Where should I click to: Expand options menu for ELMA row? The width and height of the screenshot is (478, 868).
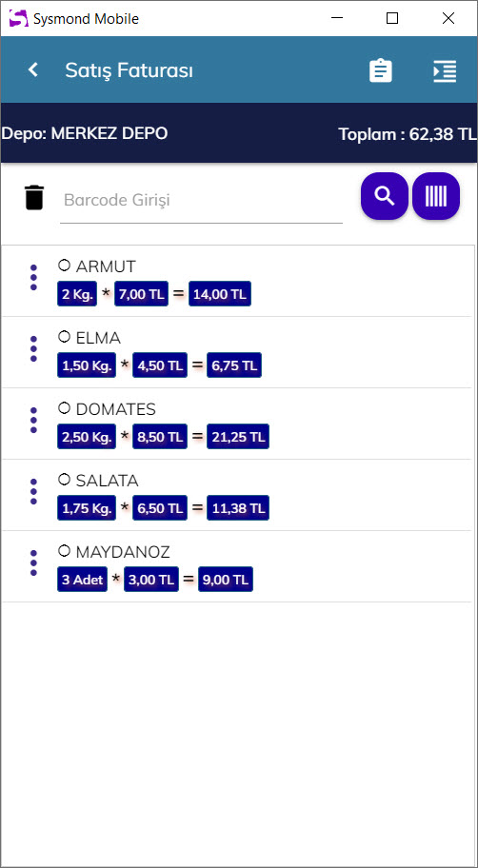point(33,348)
